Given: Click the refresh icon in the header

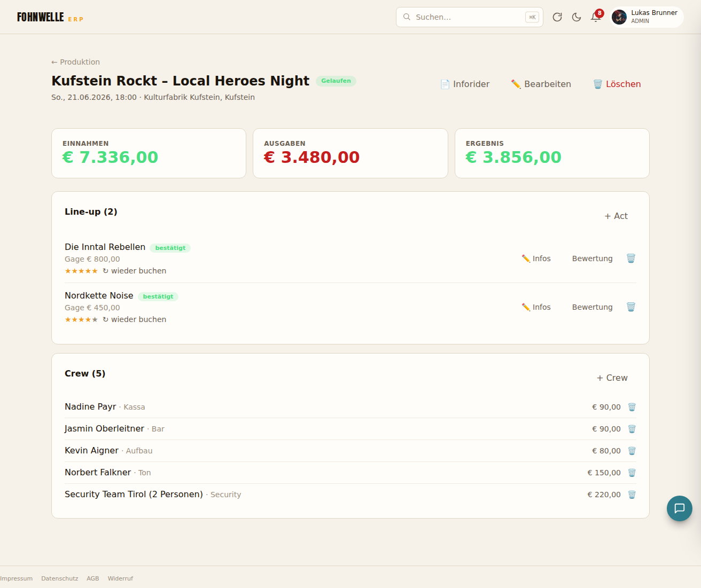Looking at the screenshot, I should (557, 17).
